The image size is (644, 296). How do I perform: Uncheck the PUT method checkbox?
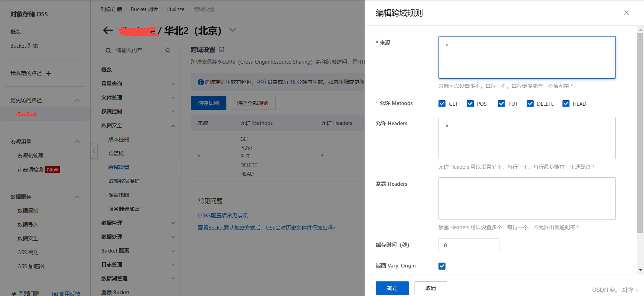(x=502, y=104)
